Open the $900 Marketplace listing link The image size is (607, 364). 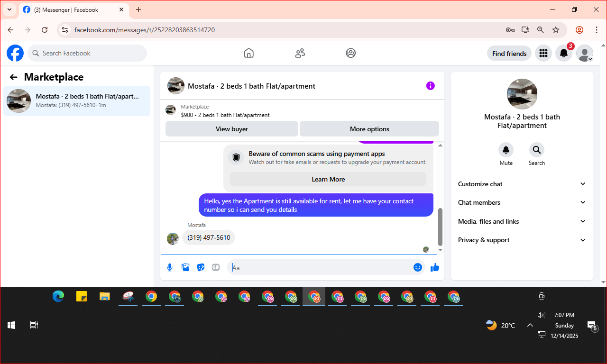225,115
